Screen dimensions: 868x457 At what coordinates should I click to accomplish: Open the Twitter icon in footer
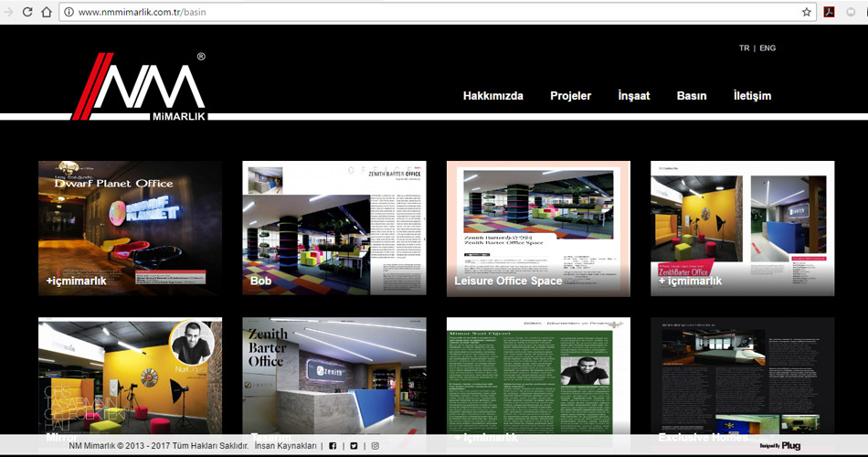pos(354,446)
